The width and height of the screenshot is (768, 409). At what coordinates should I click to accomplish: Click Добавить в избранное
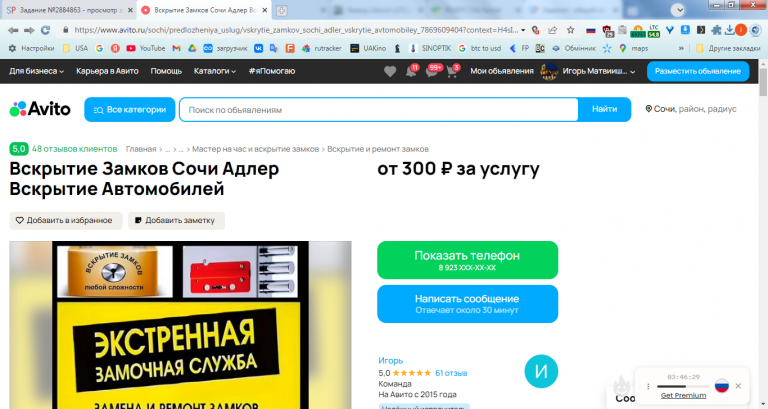(x=66, y=220)
